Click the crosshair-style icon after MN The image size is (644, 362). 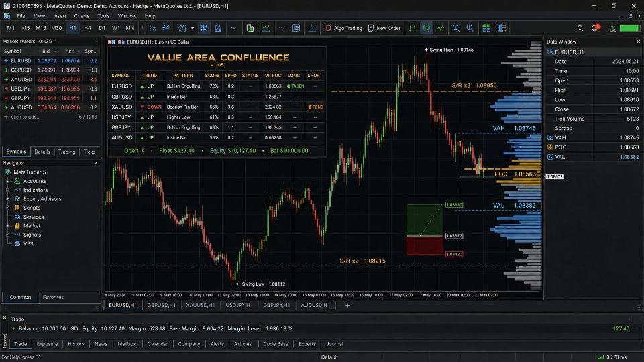(152, 28)
